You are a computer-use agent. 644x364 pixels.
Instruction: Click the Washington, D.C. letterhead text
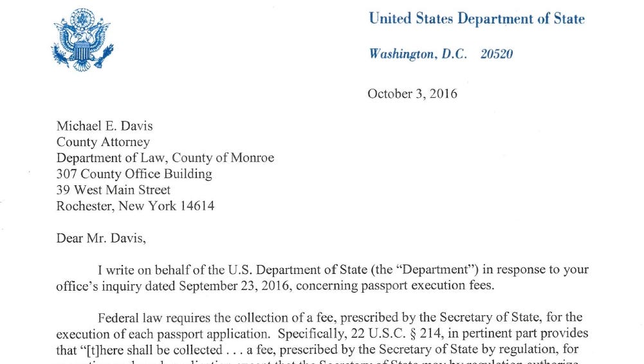pos(419,54)
